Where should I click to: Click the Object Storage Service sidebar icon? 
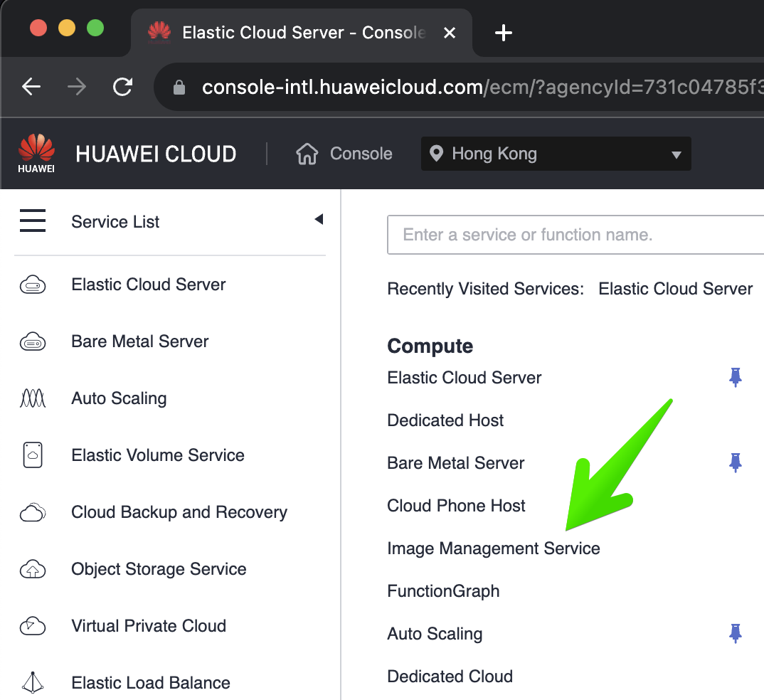pos(33,569)
